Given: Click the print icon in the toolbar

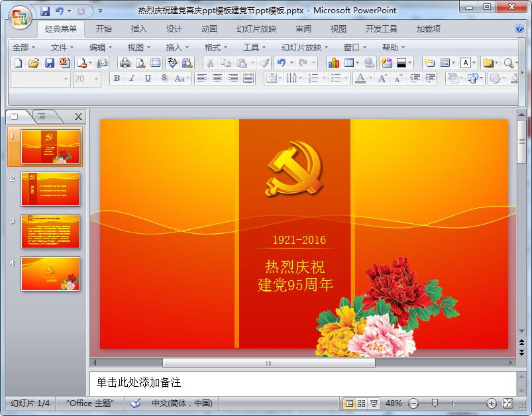Looking at the screenshot, I should [x=125, y=63].
